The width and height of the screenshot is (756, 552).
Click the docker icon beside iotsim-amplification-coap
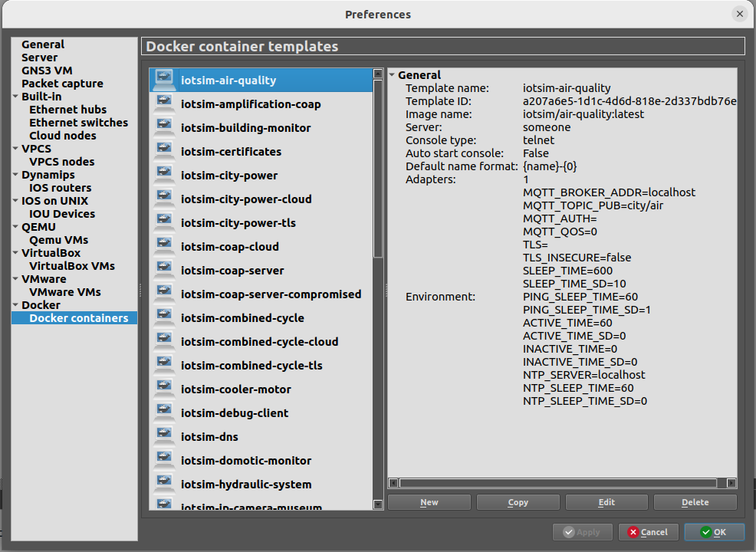coord(164,103)
